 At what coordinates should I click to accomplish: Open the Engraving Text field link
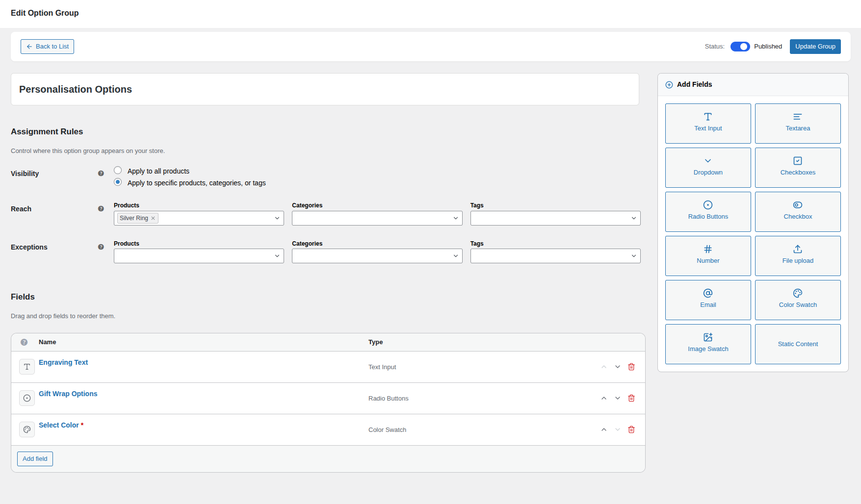click(x=63, y=362)
